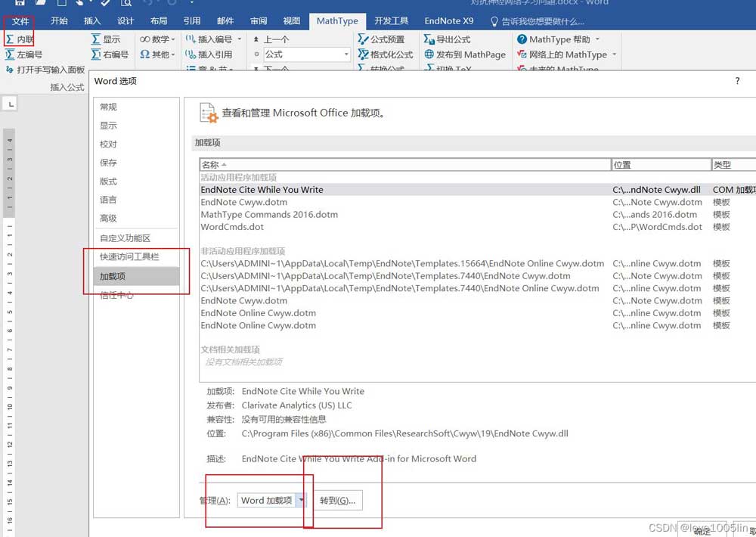This screenshot has height=537, width=756.
Task: Select MathType Commands 2016.dotm in add-ins list
Action: pyautogui.click(x=269, y=215)
